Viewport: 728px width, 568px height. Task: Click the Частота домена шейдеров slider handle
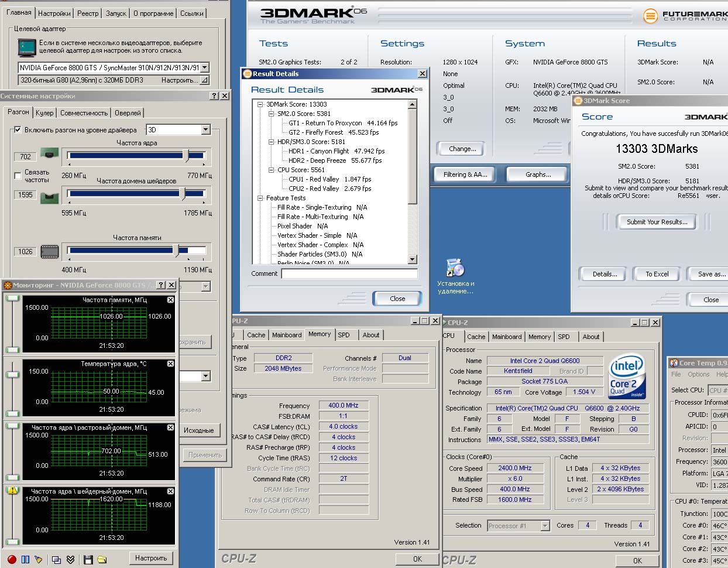pyautogui.click(x=183, y=193)
